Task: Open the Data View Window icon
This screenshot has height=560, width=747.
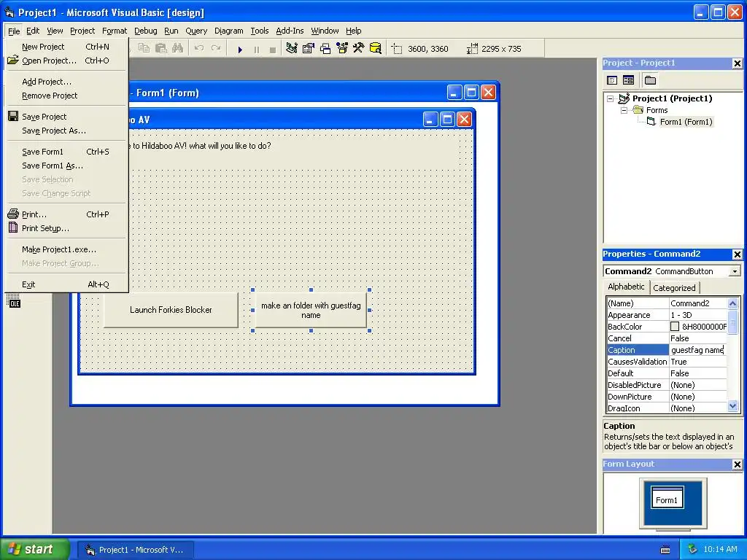Action: (x=376, y=48)
